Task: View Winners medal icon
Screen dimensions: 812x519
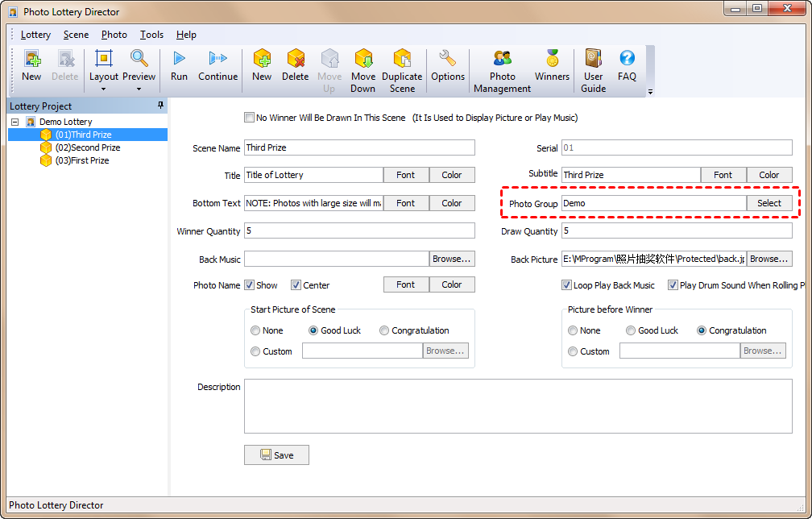Action: (x=552, y=59)
